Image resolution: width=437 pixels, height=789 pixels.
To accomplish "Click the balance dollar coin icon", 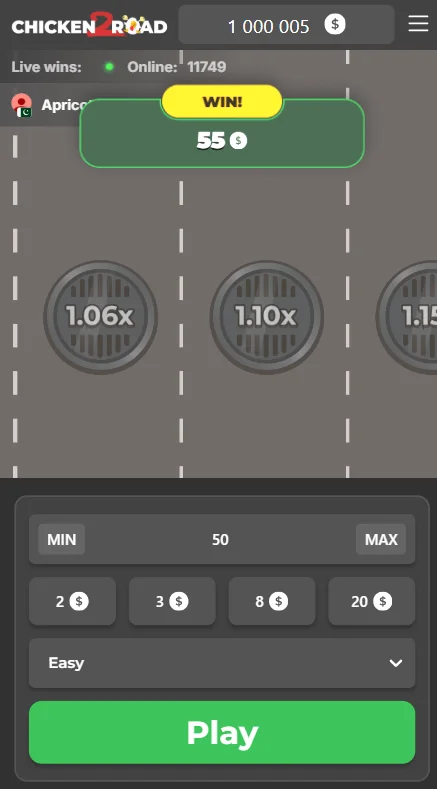I will [335, 24].
